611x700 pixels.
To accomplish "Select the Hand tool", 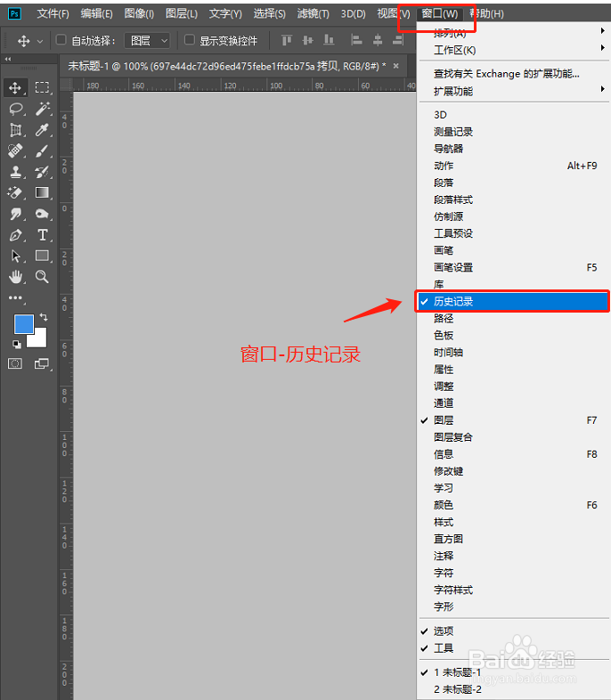I will point(15,277).
